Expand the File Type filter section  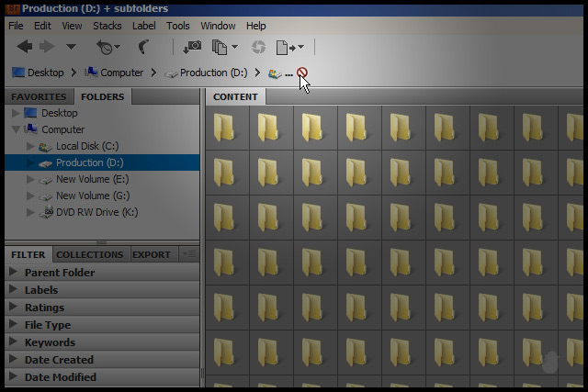13,325
